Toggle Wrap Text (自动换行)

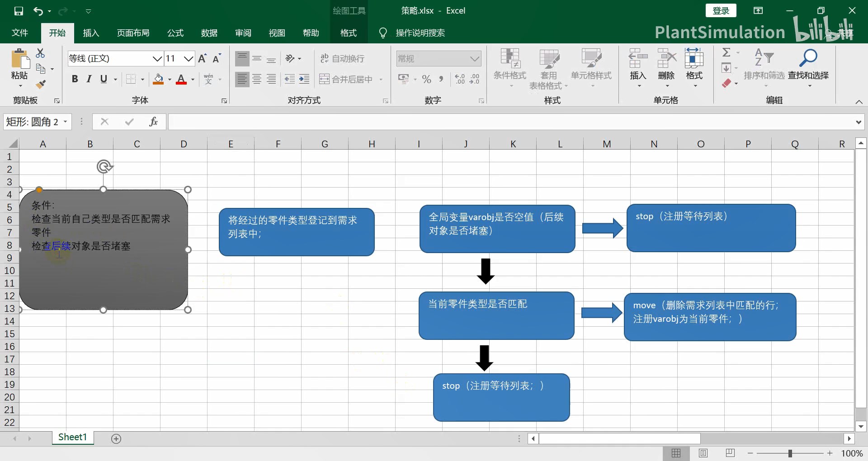point(342,58)
